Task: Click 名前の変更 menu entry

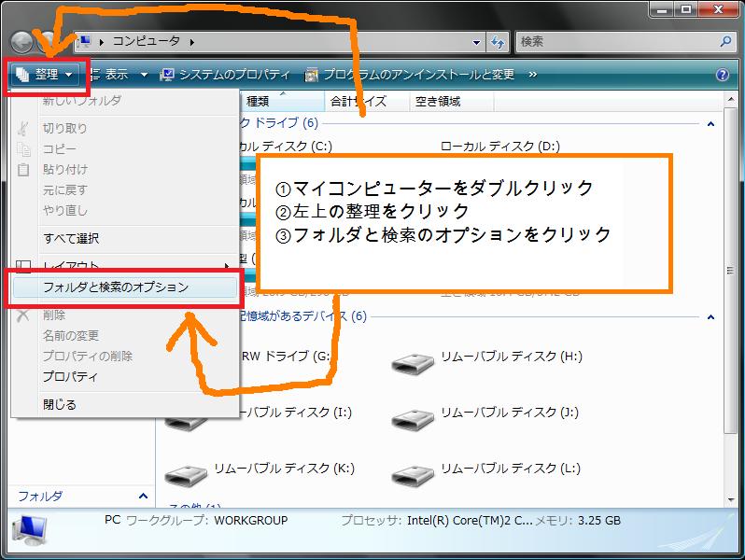Action: (x=71, y=336)
